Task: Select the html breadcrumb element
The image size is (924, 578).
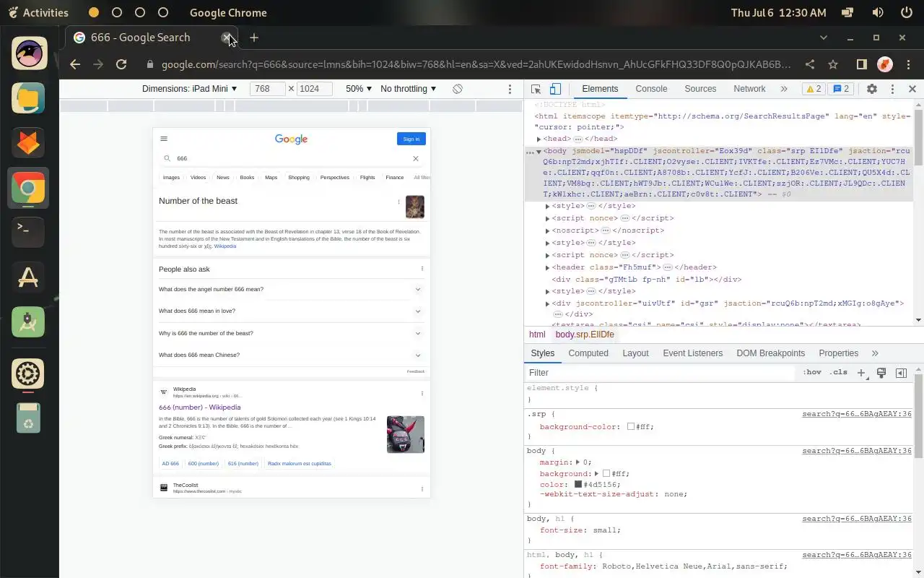Action: [537, 335]
